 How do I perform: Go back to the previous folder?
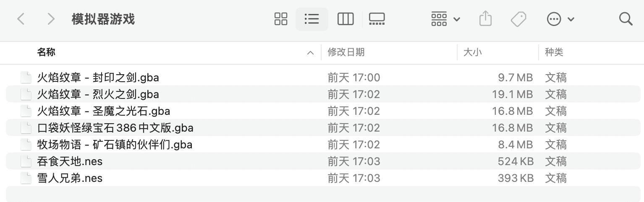click(x=21, y=19)
